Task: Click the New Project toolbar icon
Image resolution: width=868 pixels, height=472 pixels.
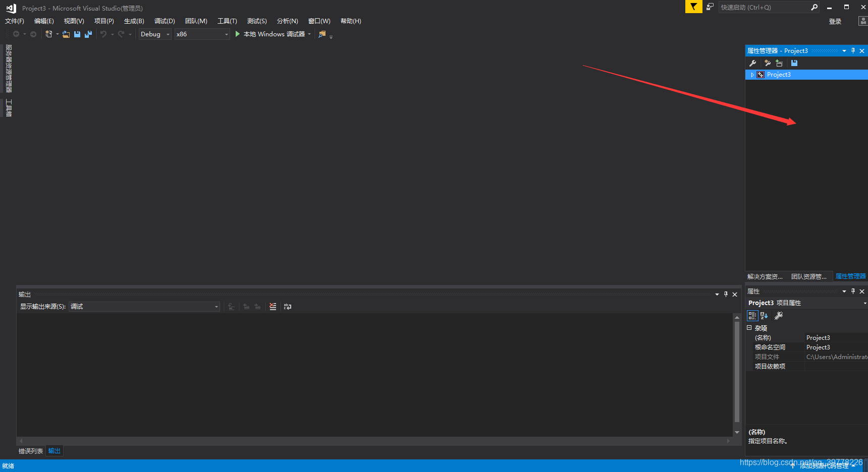Action: pos(48,34)
